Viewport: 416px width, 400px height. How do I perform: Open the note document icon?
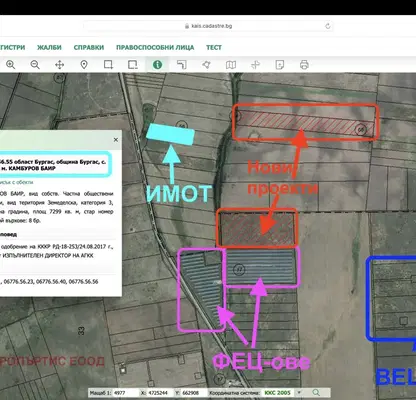pos(280,65)
